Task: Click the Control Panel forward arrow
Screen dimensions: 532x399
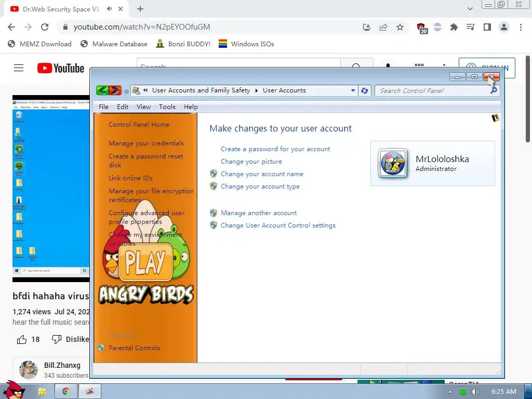Action: pos(115,90)
